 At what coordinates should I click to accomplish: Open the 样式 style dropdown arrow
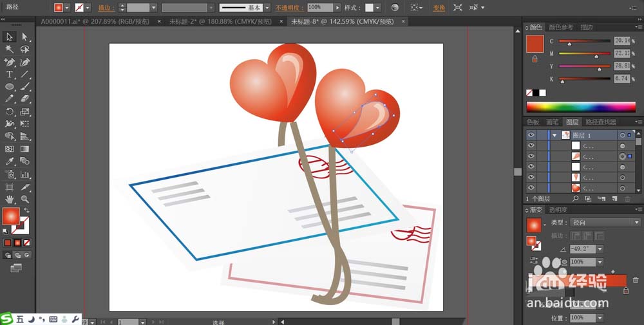(x=377, y=8)
